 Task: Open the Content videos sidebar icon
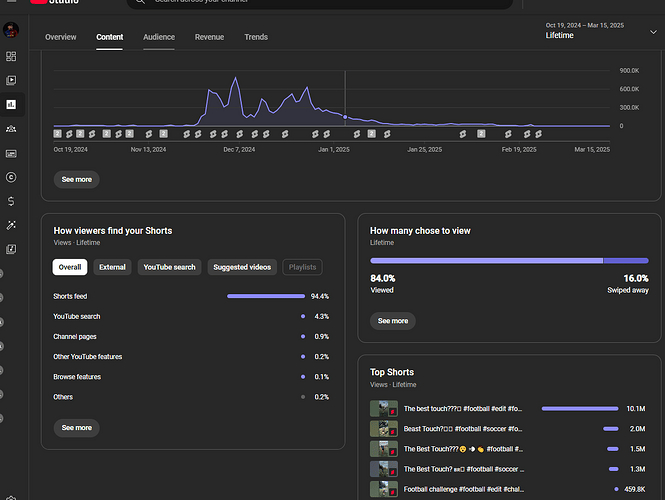coord(11,80)
